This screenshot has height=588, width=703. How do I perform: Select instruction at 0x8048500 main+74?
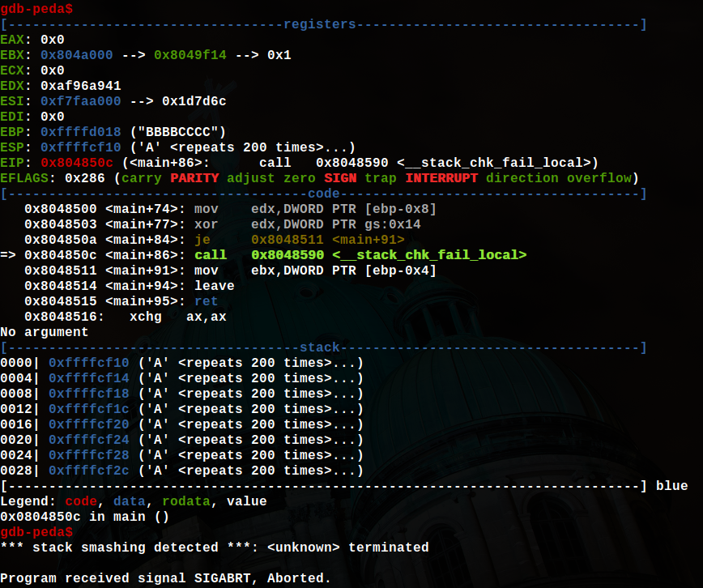pos(230,209)
